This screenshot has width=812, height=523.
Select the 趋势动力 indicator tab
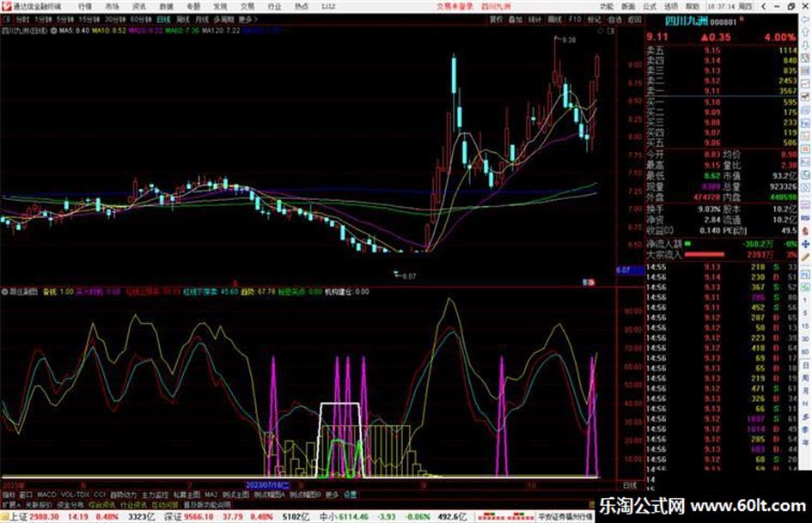[x=123, y=495]
